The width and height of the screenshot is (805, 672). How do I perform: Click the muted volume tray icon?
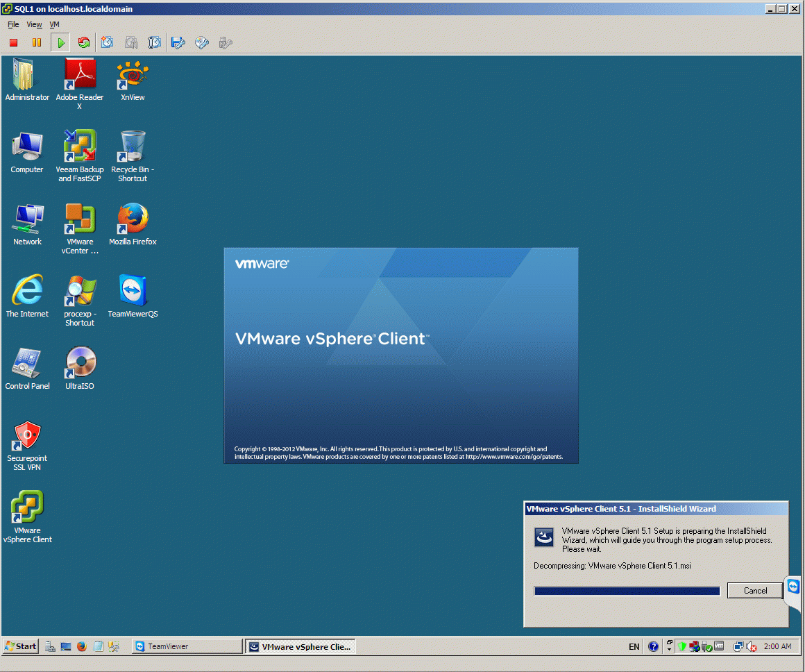[751, 646]
